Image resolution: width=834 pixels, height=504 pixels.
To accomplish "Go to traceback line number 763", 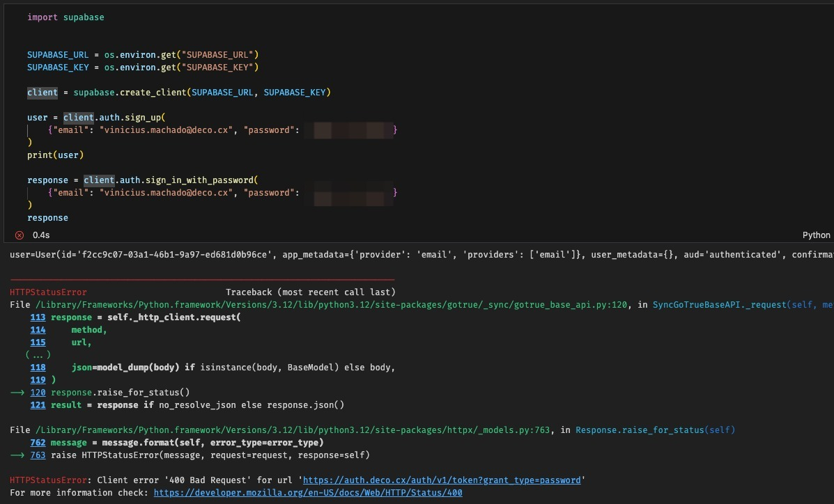I will pyautogui.click(x=38, y=455).
